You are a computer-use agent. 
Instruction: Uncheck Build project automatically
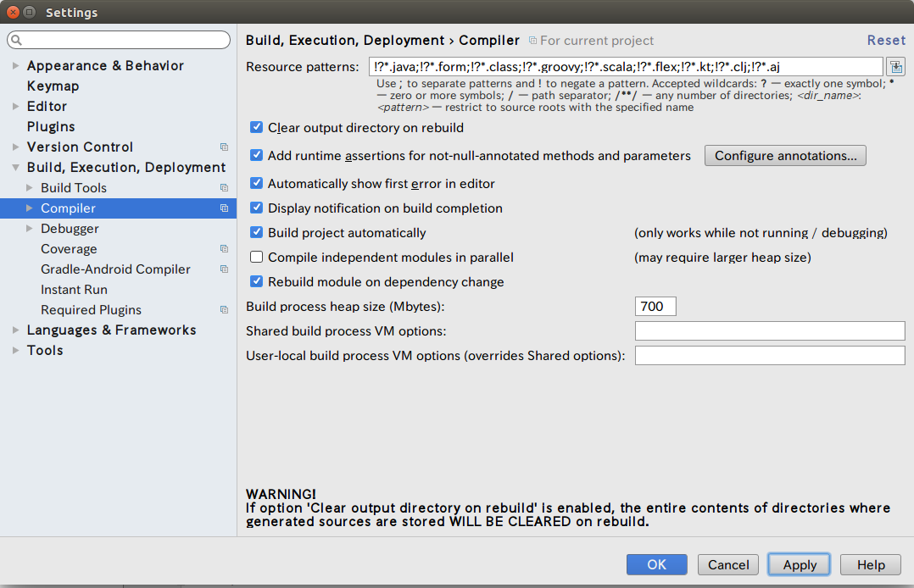coord(256,232)
